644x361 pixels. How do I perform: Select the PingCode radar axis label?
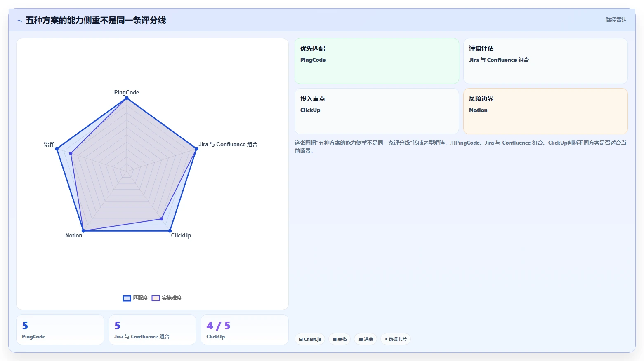[x=127, y=92]
